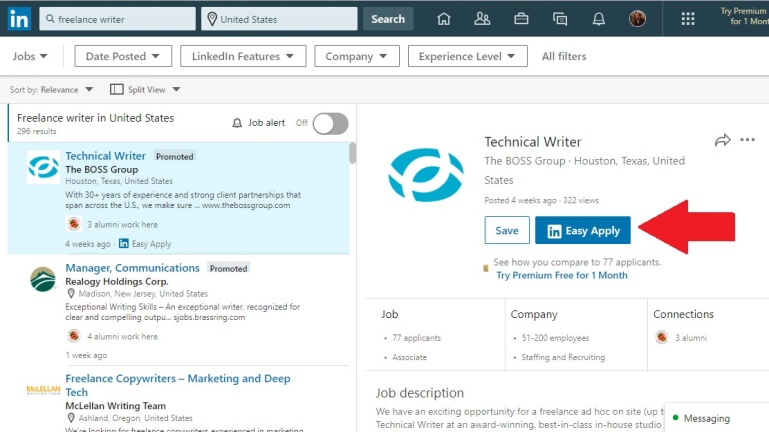This screenshot has height=432, width=769.
Task: Open the Messaging panel at bottom
Action: point(717,418)
